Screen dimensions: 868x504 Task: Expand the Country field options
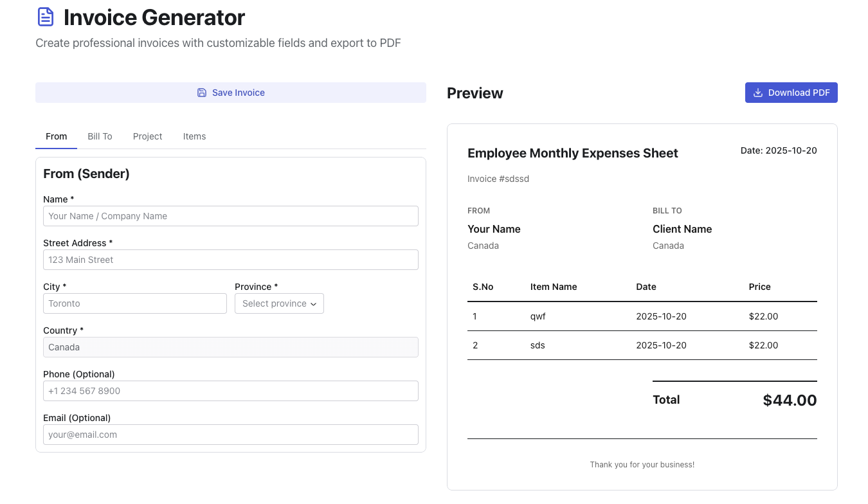[x=230, y=347]
